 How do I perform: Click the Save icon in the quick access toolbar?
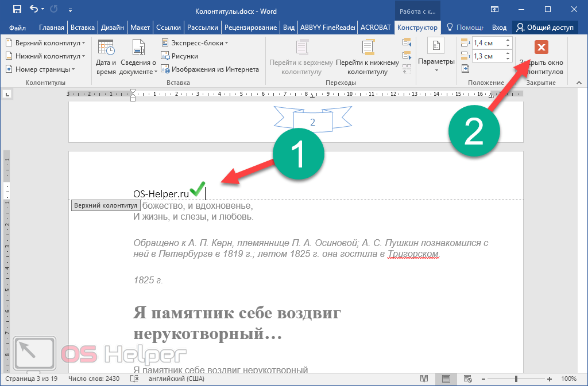coord(17,9)
